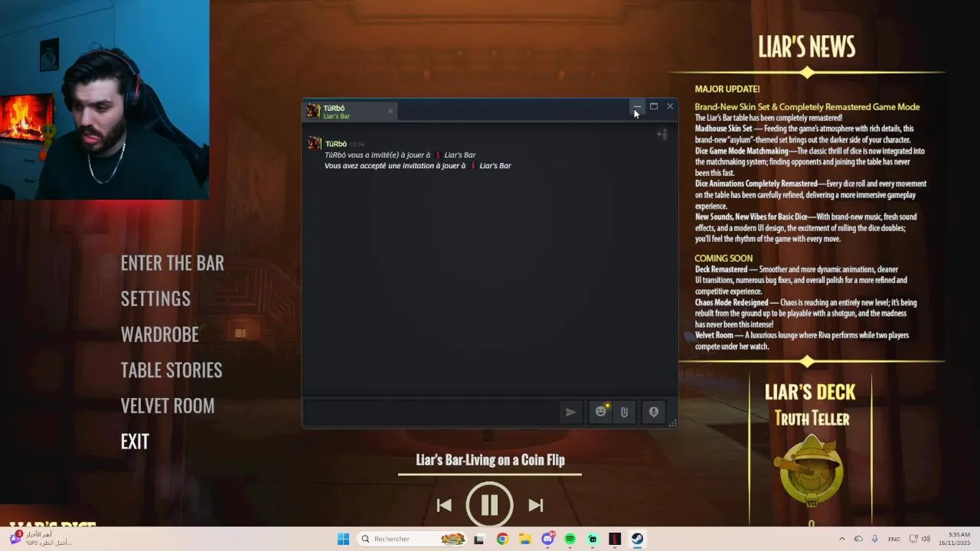Screen dimensions: 980x551
Task: Open Spotify from the taskbar
Action: coord(570,539)
